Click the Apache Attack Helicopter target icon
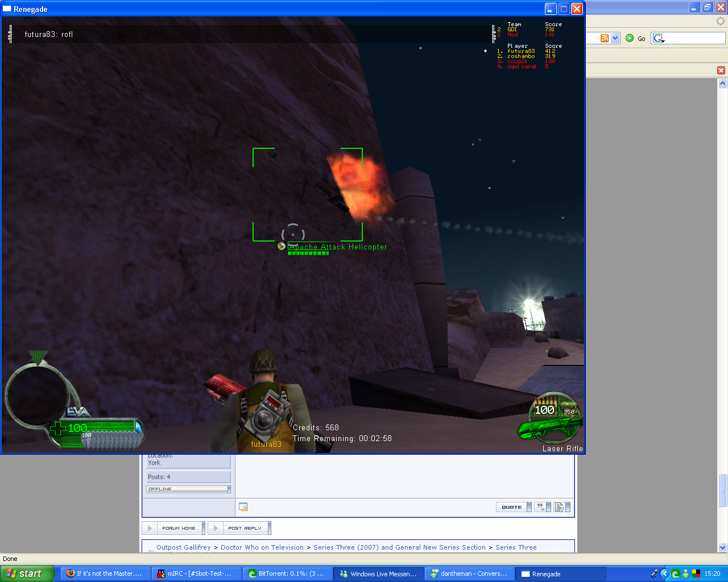This screenshot has height=582, width=728. [281, 246]
